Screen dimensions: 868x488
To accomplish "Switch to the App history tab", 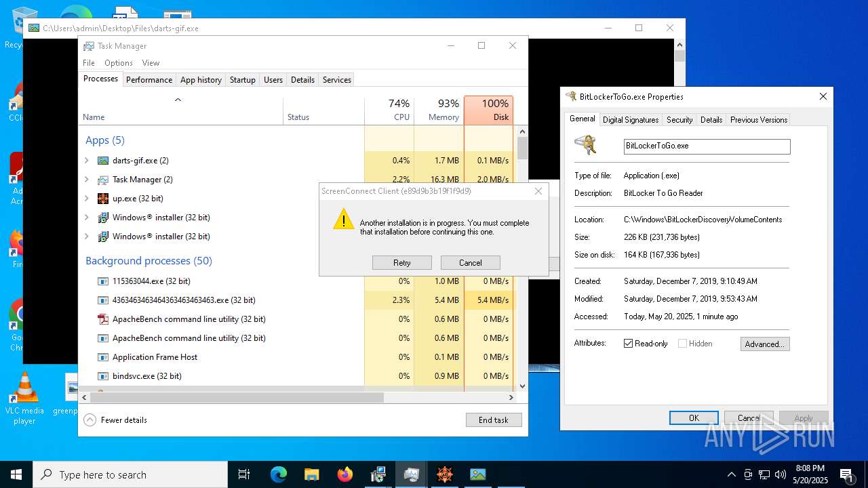I will tap(201, 79).
